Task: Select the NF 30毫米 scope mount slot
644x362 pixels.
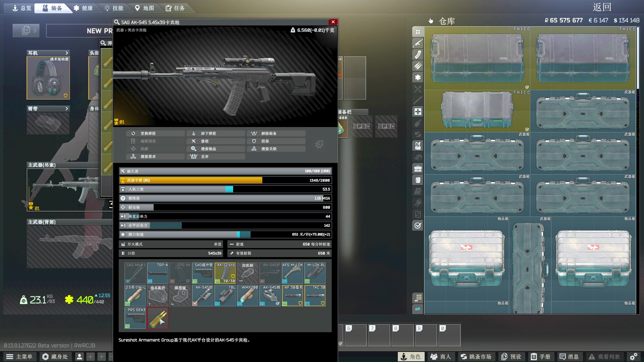Action: click(x=292, y=295)
